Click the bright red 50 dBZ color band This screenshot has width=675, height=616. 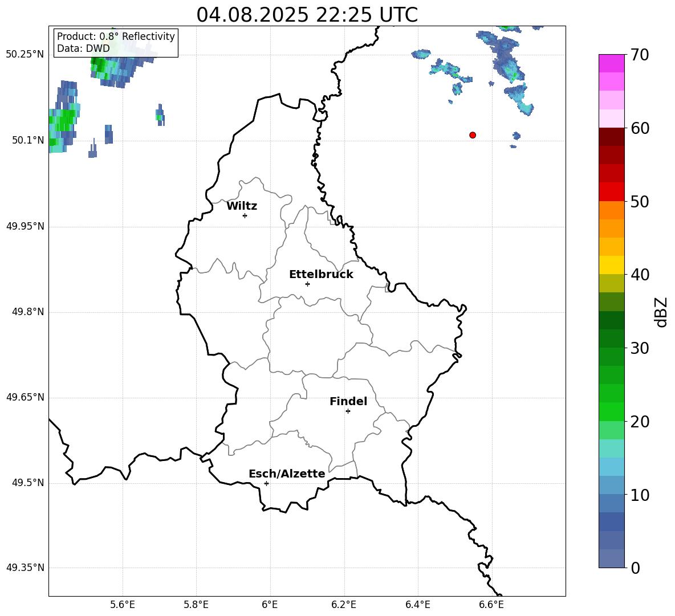(x=612, y=192)
